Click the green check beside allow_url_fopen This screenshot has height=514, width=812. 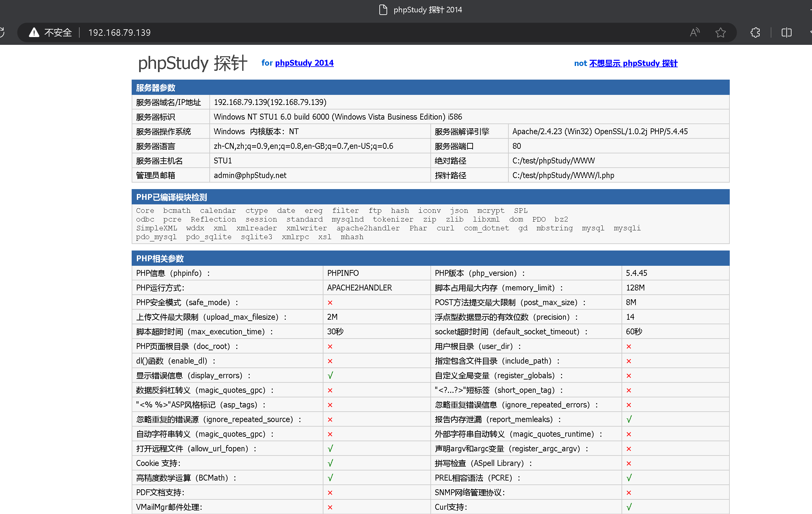click(330, 449)
